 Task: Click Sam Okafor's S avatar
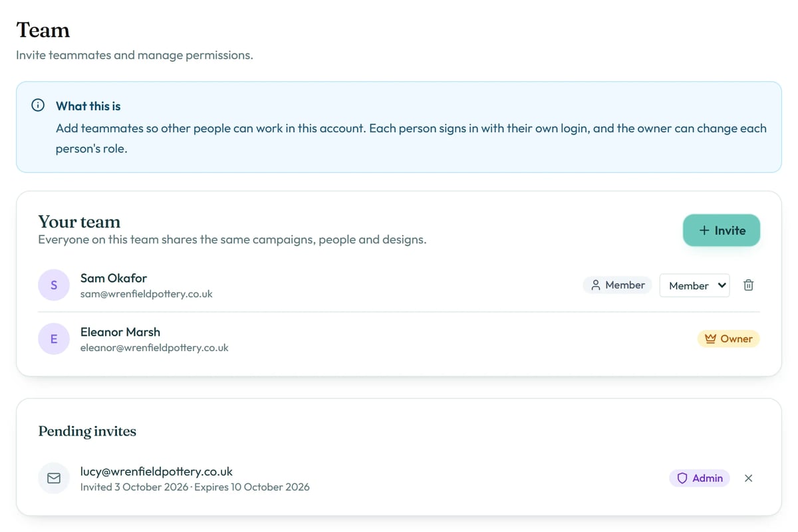[54, 285]
